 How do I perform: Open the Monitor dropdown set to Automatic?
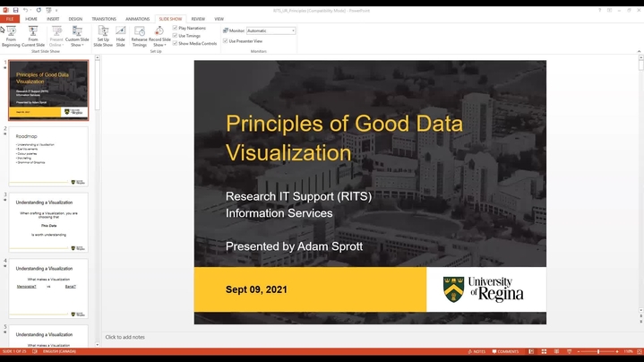[x=270, y=30]
